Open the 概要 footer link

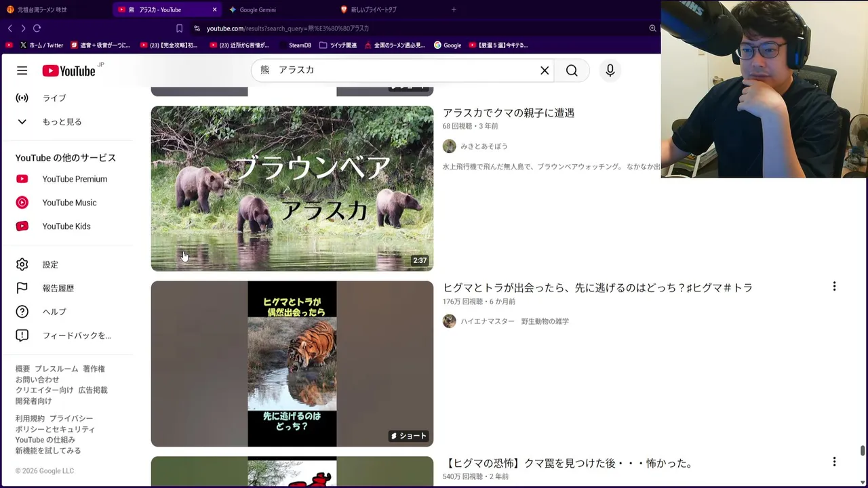pos(23,369)
